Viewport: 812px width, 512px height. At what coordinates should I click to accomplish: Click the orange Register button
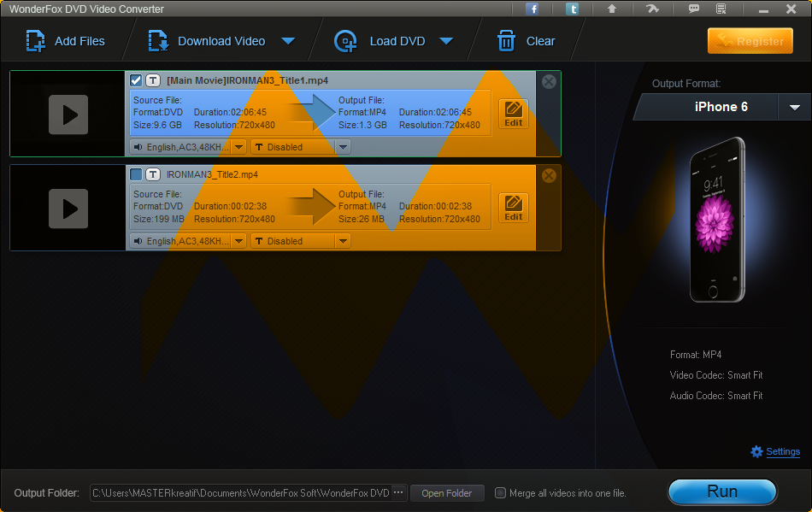[750, 41]
